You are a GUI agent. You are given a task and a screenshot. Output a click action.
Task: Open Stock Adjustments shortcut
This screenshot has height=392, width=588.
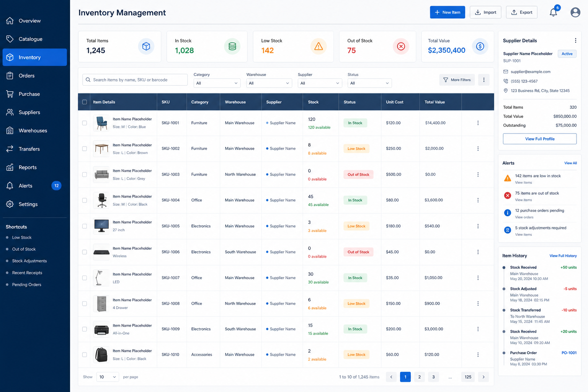tap(29, 261)
